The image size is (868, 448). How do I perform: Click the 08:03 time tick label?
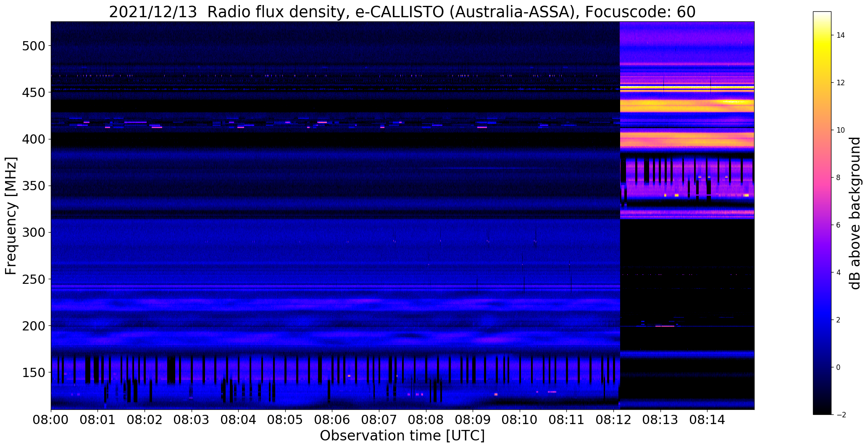click(x=192, y=419)
